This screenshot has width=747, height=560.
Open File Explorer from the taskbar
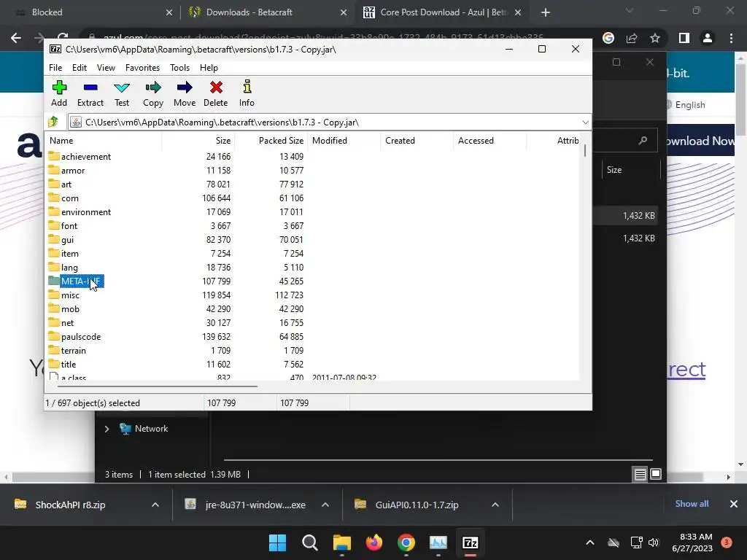pyautogui.click(x=341, y=542)
